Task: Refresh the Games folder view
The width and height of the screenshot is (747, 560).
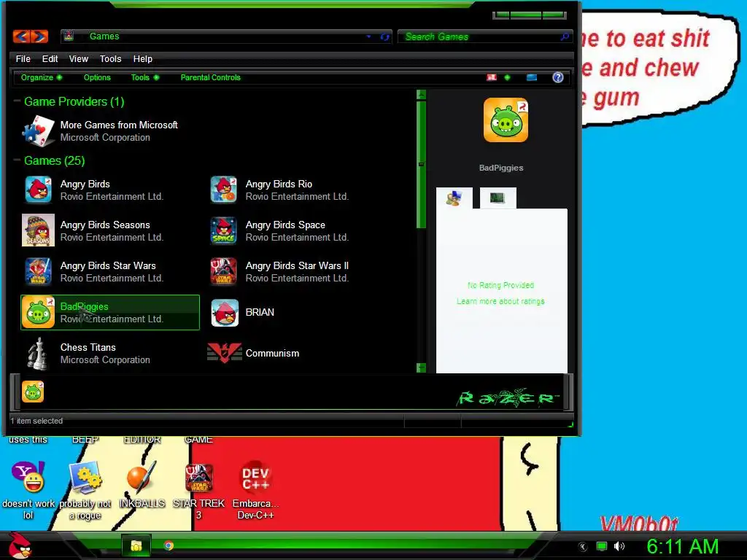Action: (385, 36)
